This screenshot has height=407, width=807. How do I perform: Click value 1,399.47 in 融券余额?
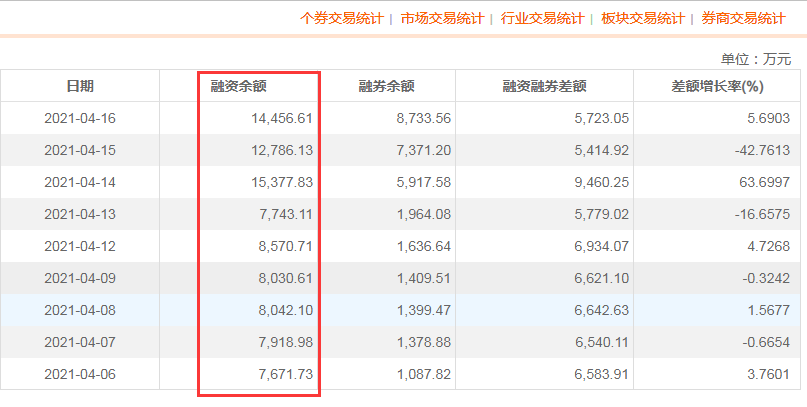pyautogui.click(x=424, y=310)
